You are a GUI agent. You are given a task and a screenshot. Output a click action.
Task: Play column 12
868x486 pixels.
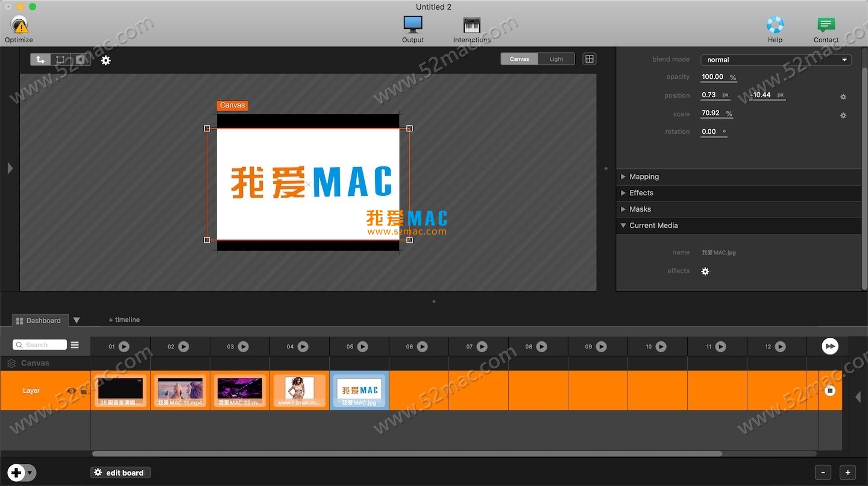click(x=780, y=347)
